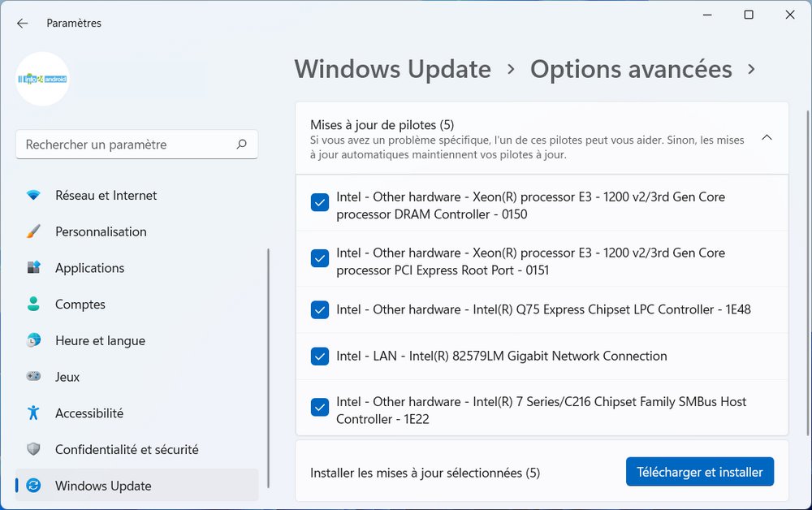Viewport: 812px width, 510px height.
Task: Click the Comptes person icon
Action: tap(33, 304)
